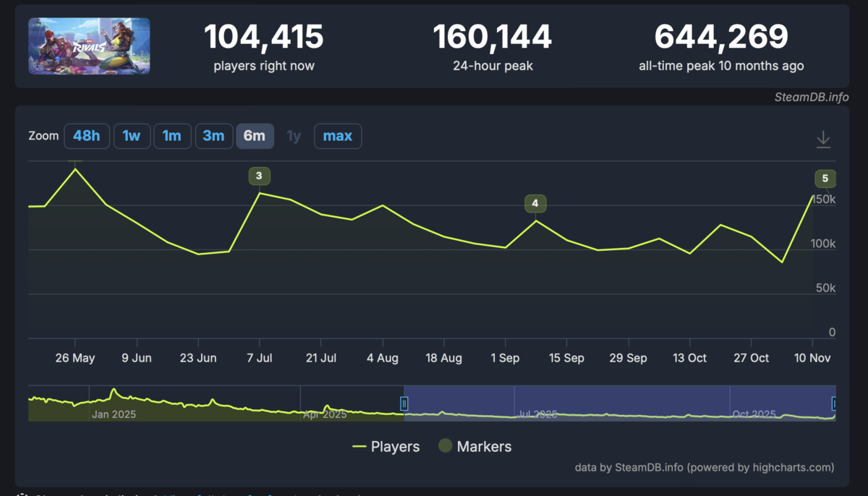
Task: Click the 104,415 players right now stat
Action: pos(264,38)
